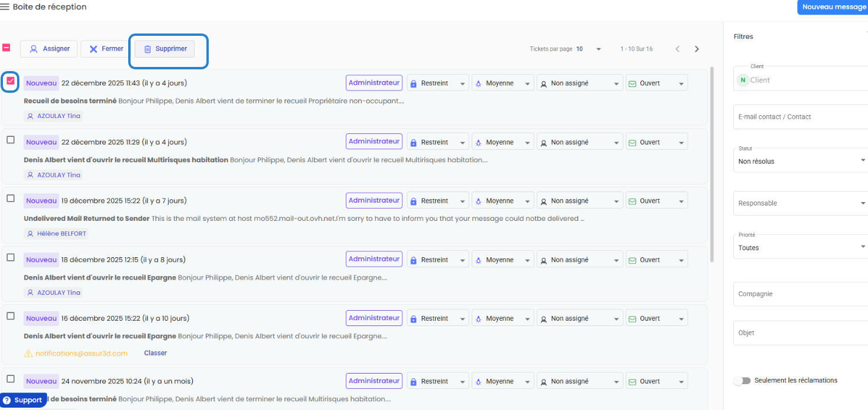Open Non assigné dropdown on 22 décembre 11:43 ticket
This screenshot has height=410, width=868.
(x=580, y=83)
